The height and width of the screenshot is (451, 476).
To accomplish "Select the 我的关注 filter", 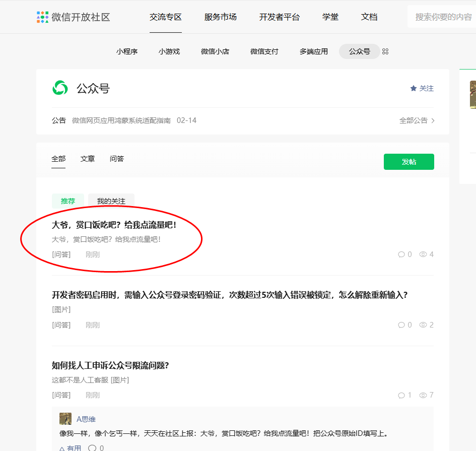I will (x=111, y=201).
